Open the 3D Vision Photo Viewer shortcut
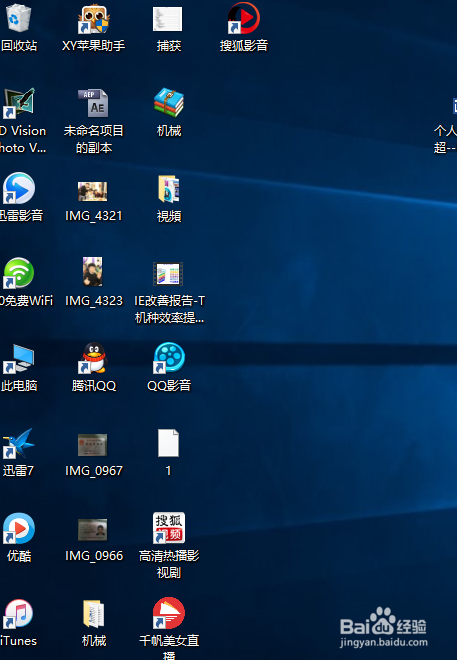This screenshot has height=660, width=457. point(19,103)
